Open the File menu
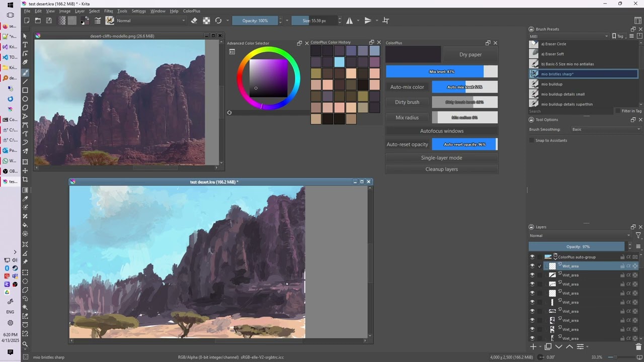The image size is (644, 362). 27,11
